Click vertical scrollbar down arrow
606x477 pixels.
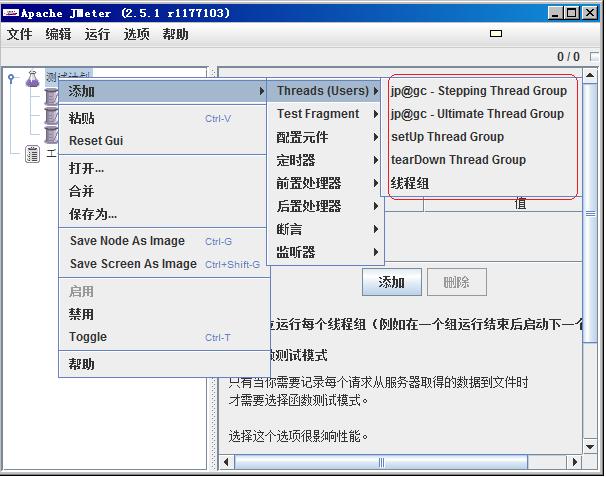coord(590,447)
